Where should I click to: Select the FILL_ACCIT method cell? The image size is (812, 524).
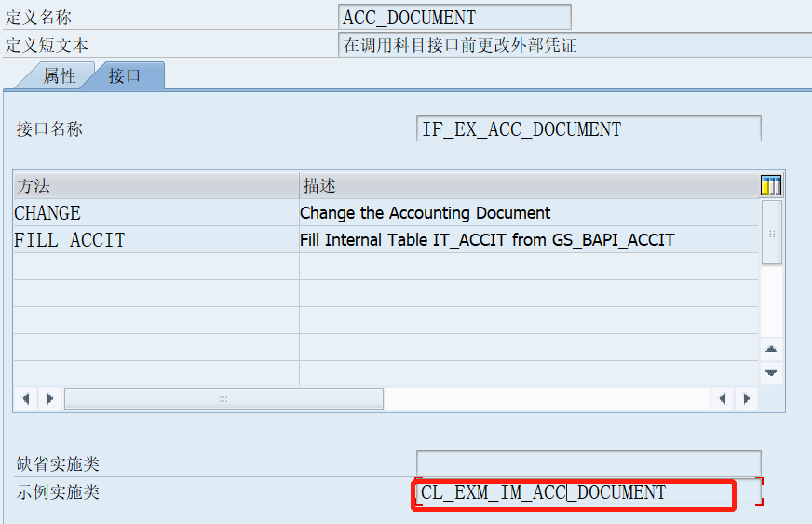[x=156, y=240]
